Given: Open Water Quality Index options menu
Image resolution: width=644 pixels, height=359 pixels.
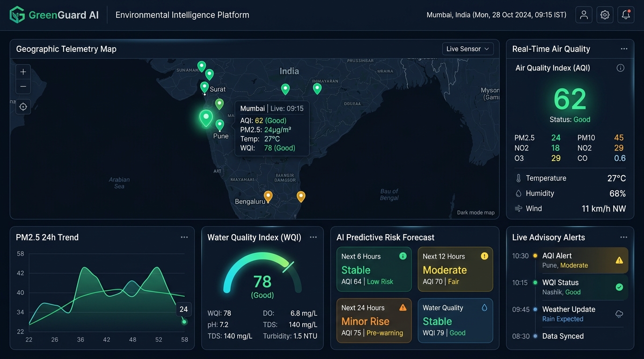Looking at the screenshot, I should pyautogui.click(x=313, y=237).
